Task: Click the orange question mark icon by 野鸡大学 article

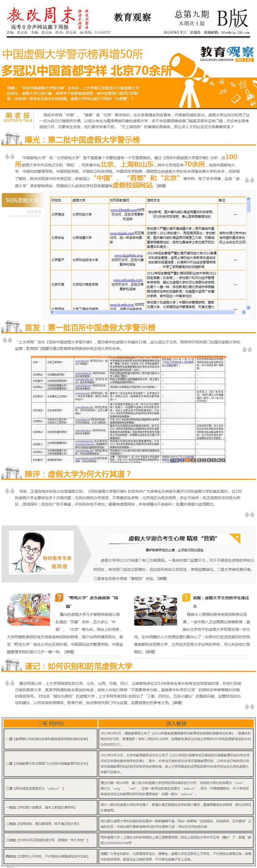Action: 59,598
